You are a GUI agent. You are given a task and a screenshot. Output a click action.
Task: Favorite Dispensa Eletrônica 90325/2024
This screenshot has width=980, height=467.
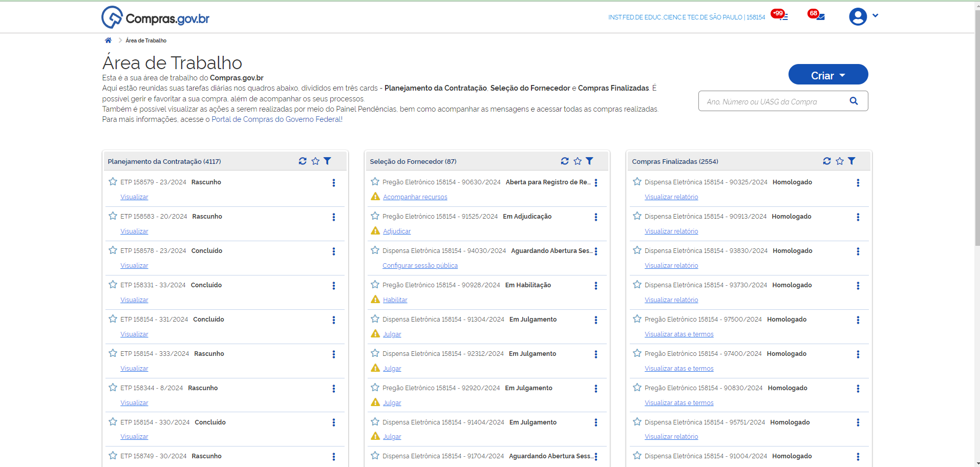tap(637, 182)
